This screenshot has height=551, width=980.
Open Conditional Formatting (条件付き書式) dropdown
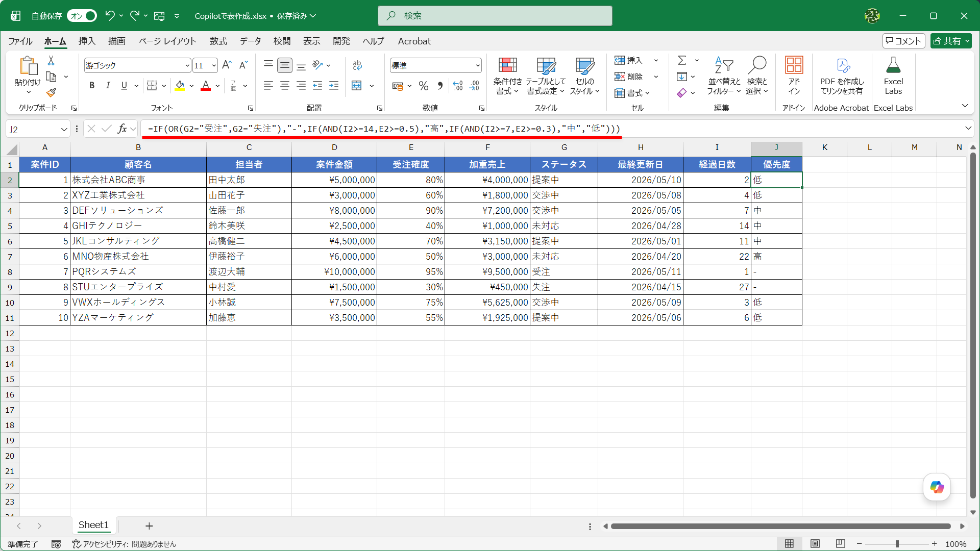pyautogui.click(x=507, y=76)
